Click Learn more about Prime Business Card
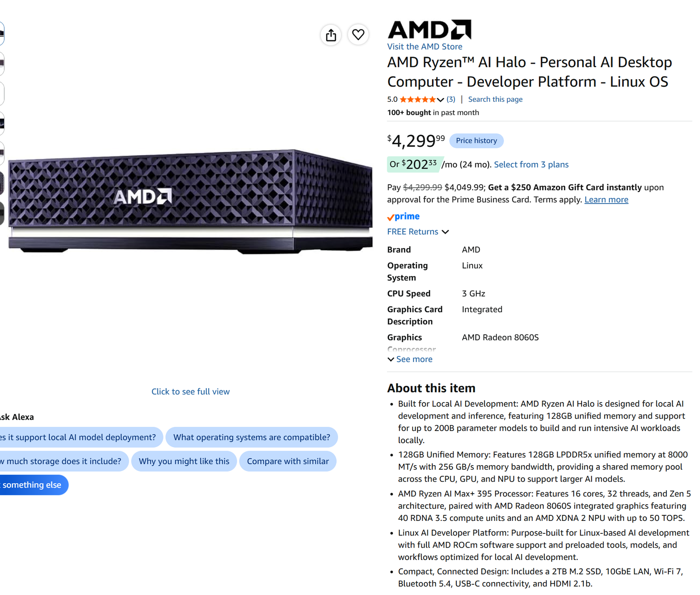The height and width of the screenshot is (595, 700). pyautogui.click(x=606, y=199)
